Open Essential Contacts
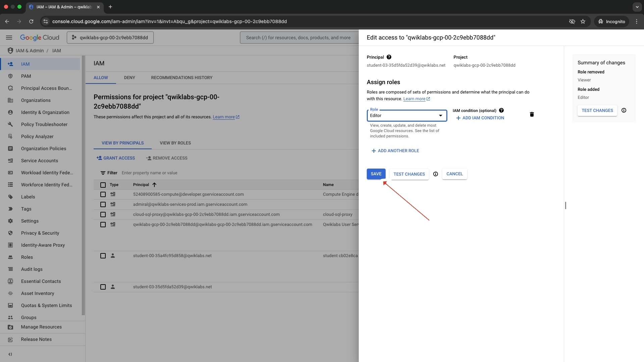Screen dimensions: 644x362 pyautogui.click(x=40, y=281)
